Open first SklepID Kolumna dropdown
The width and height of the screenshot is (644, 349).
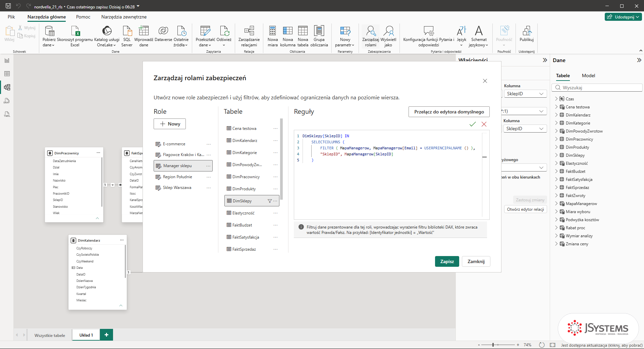click(x=526, y=94)
